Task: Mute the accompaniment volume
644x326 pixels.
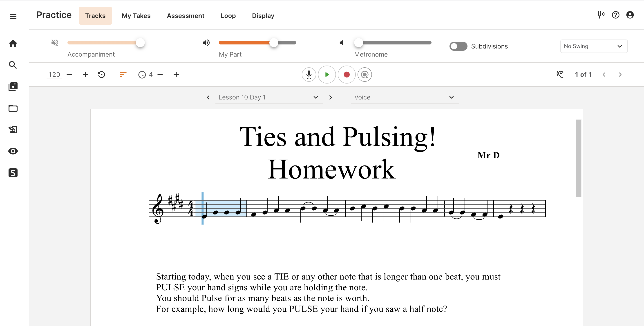Action: [x=55, y=42]
